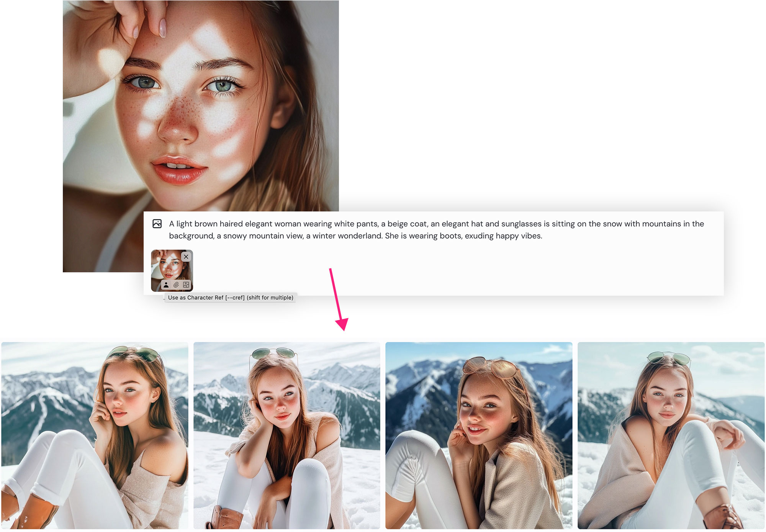Click the image upload icon beside the prompt

click(x=157, y=224)
